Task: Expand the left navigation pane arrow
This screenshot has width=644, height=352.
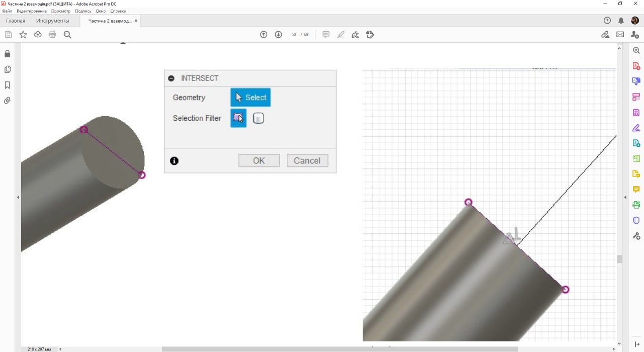Action: click(x=18, y=197)
